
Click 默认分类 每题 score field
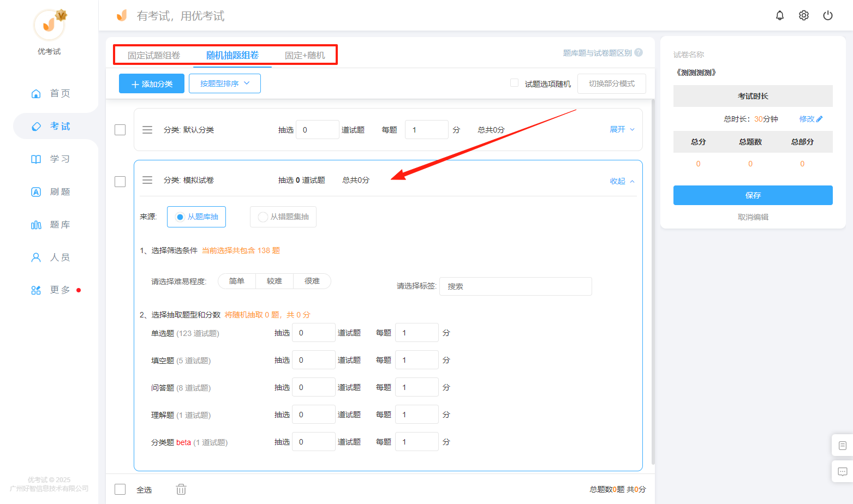(427, 130)
